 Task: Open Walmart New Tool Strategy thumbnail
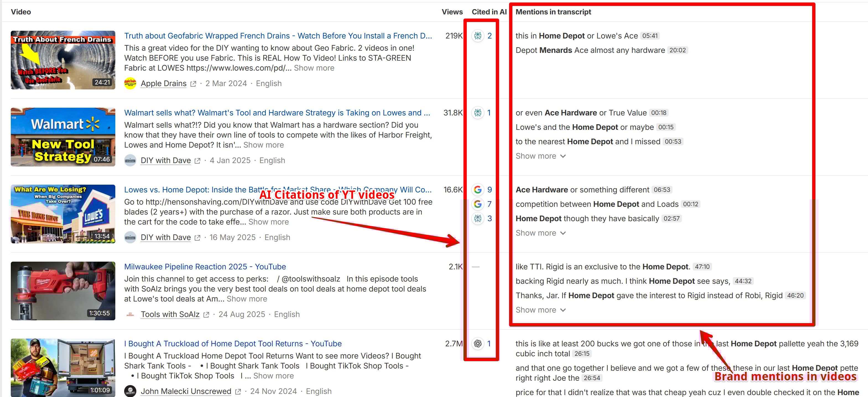pos(63,137)
